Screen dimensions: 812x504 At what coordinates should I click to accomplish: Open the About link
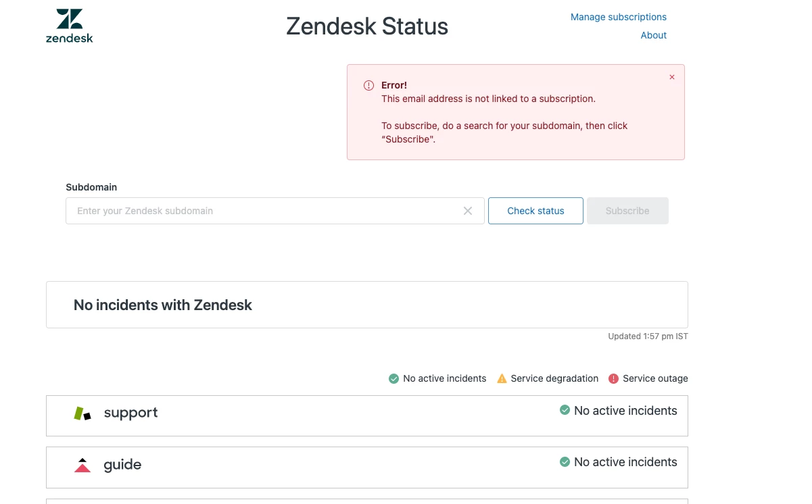(x=653, y=35)
